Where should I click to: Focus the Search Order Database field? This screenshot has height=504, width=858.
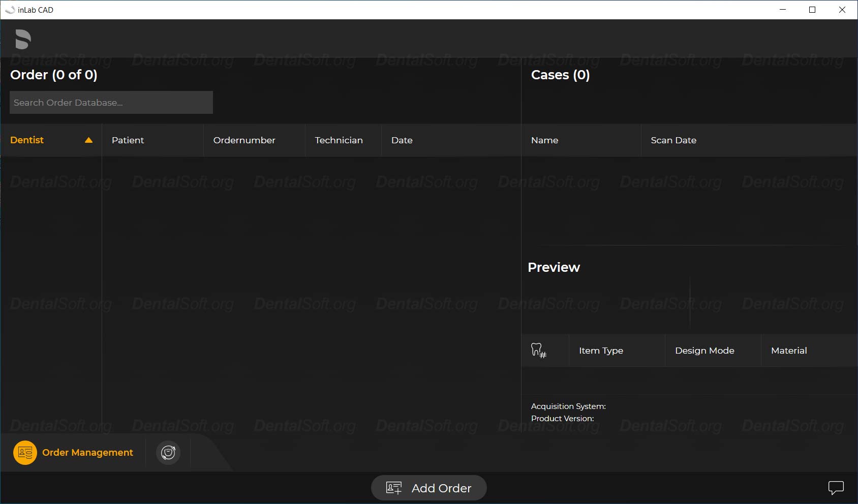tap(111, 103)
